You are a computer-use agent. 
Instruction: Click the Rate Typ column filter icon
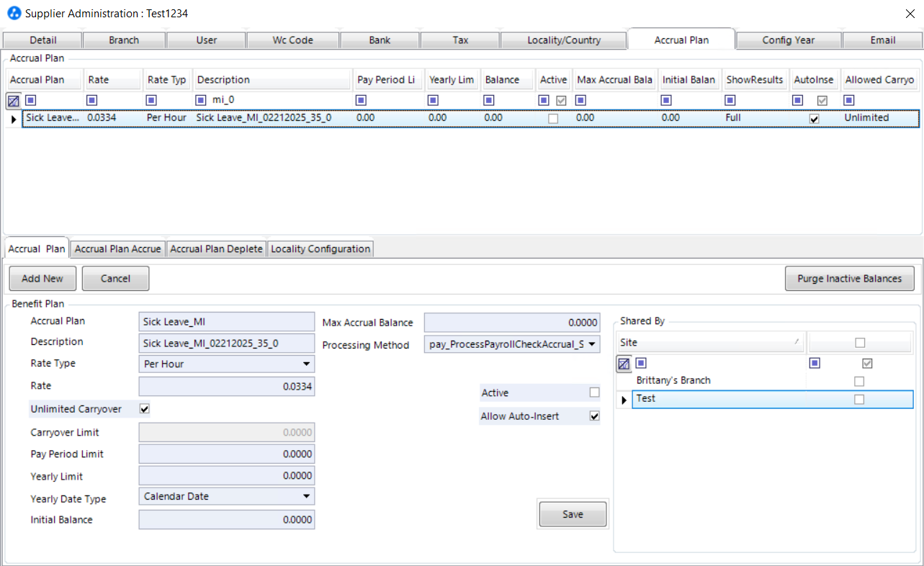tap(151, 100)
